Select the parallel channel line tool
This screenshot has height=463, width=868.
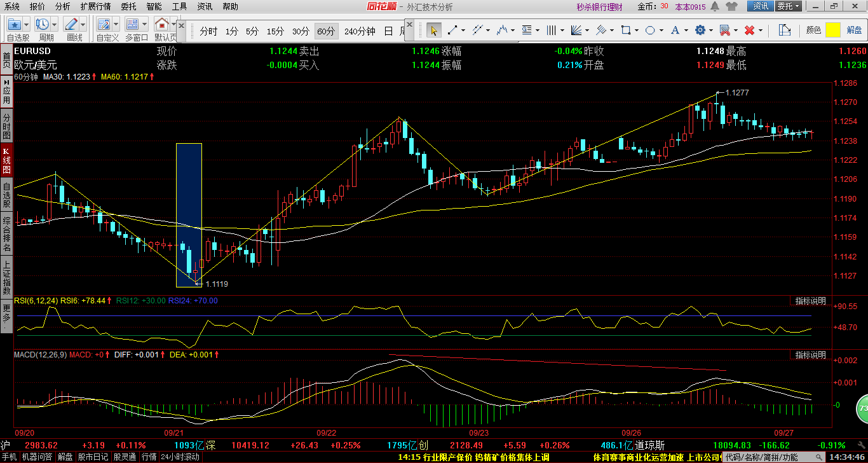[x=477, y=30]
